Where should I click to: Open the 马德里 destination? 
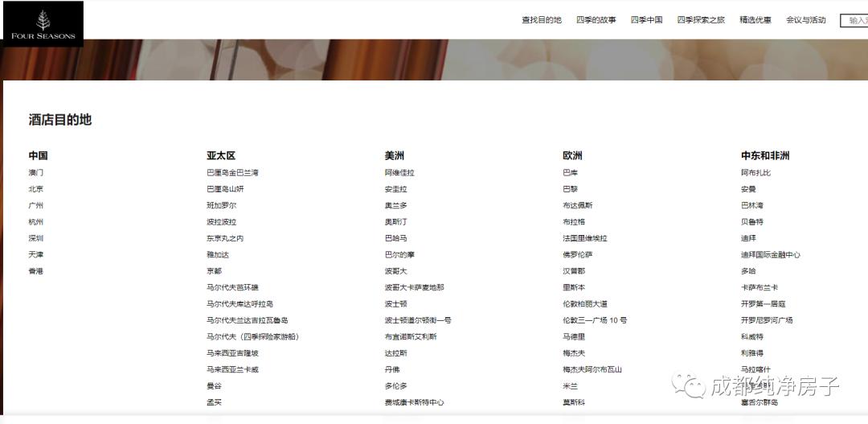coord(574,337)
